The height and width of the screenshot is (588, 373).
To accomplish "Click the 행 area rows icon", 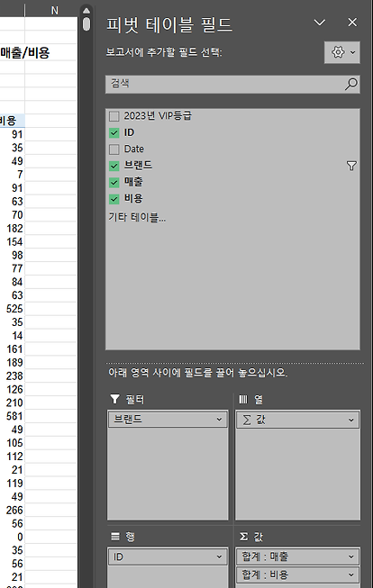I will (115, 537).
